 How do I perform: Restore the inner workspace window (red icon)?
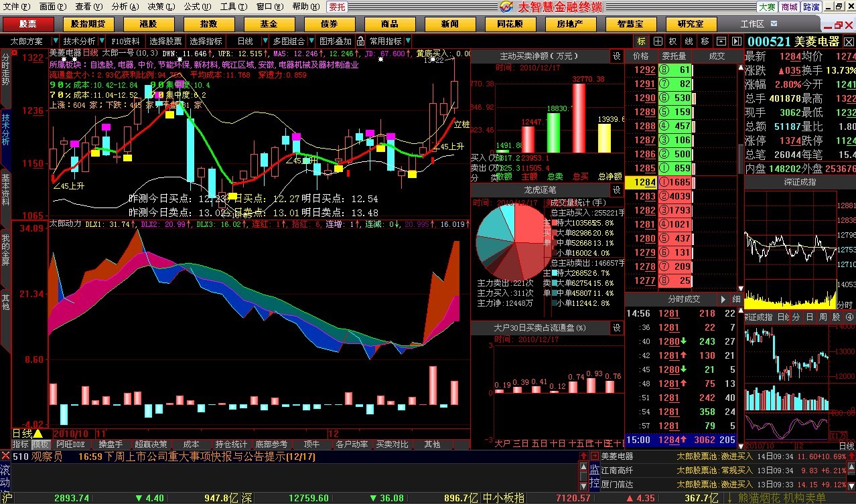click(838, 23)
